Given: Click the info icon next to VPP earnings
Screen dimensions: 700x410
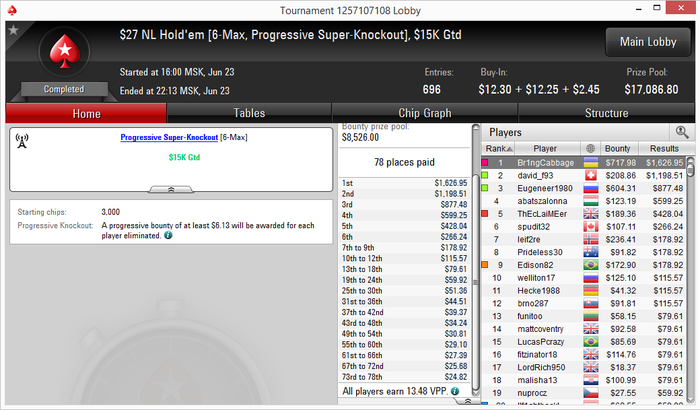Looking at the screenshot, I should [x=455, y=391].
